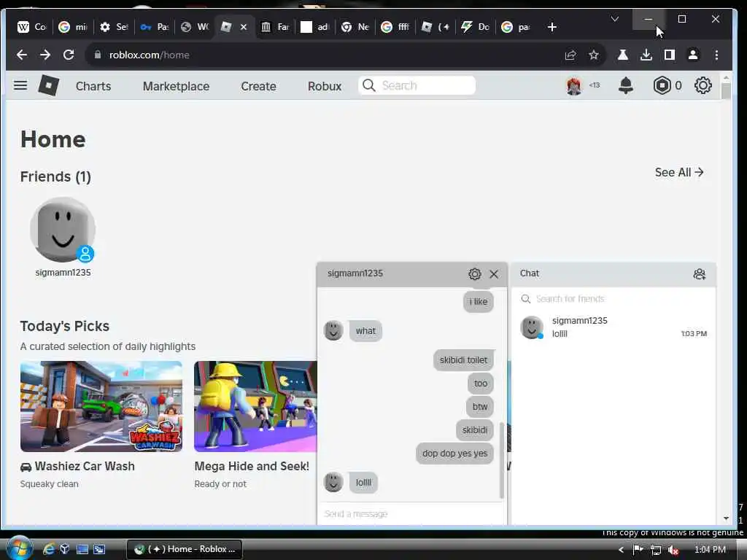This screenshot has height=560, width=747.
Task: Share this page icon in address bar
Action: 570,55
